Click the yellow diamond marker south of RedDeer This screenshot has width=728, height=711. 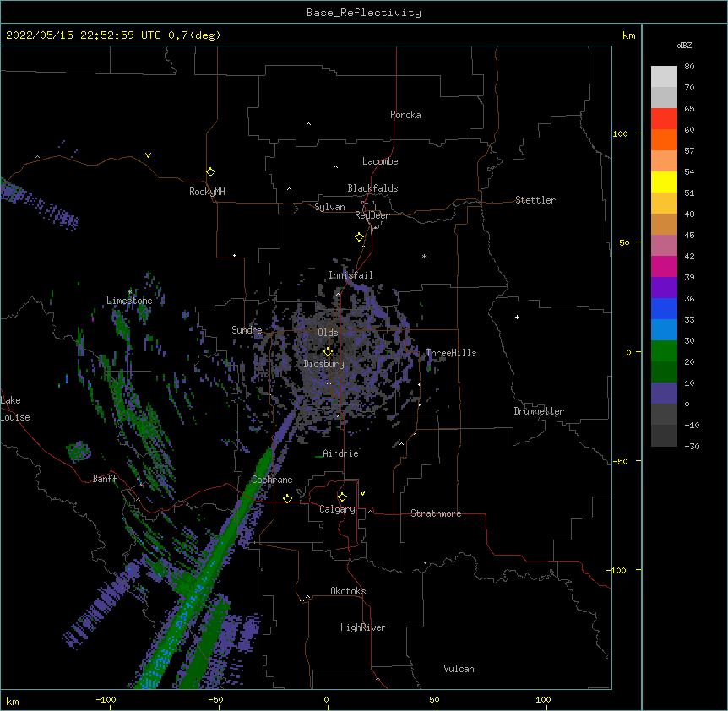(360, 237)
